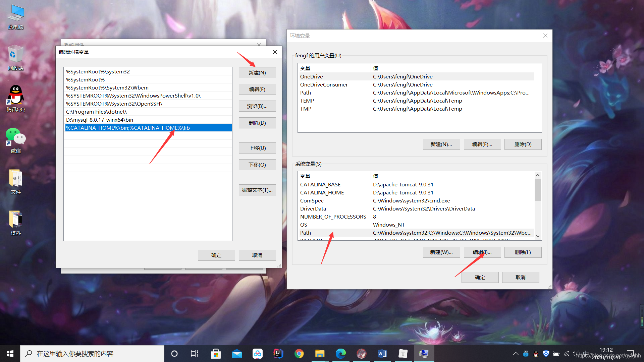
Task: Open 资料 folder desktop icon
Action: point(16,223)
